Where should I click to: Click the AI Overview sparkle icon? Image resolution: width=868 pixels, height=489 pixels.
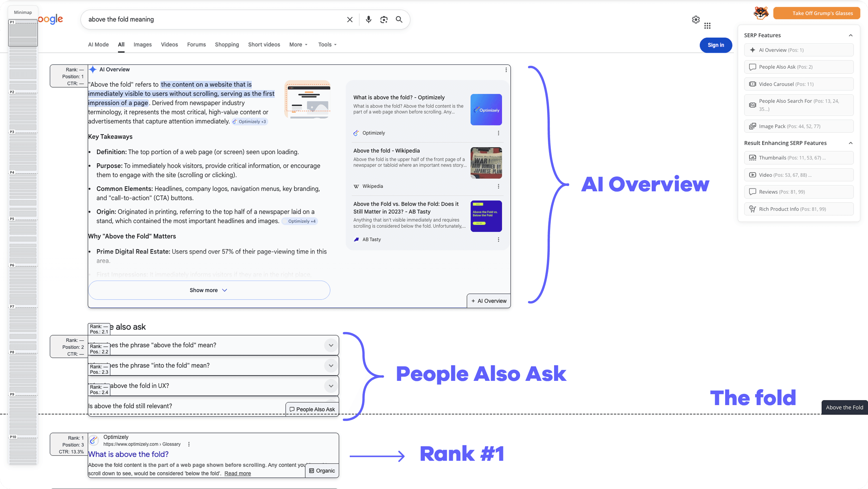click(93, 69)
